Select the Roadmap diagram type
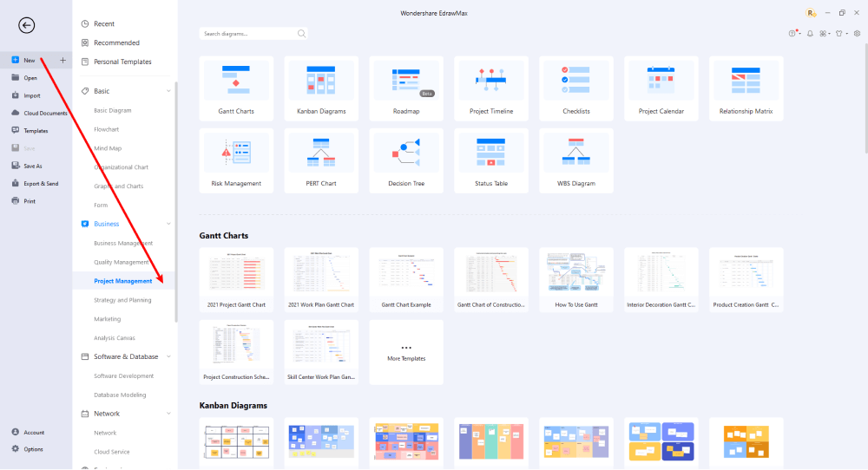The height and width of the screenshot is (470, 868). point(406,88)
